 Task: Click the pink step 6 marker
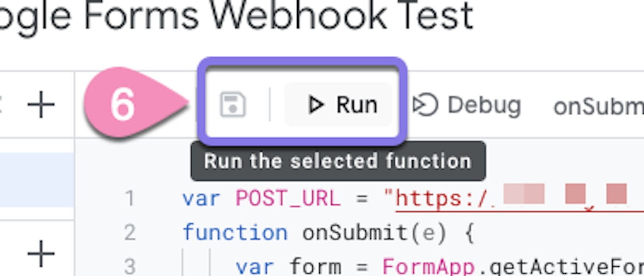(x=123, y=105)
